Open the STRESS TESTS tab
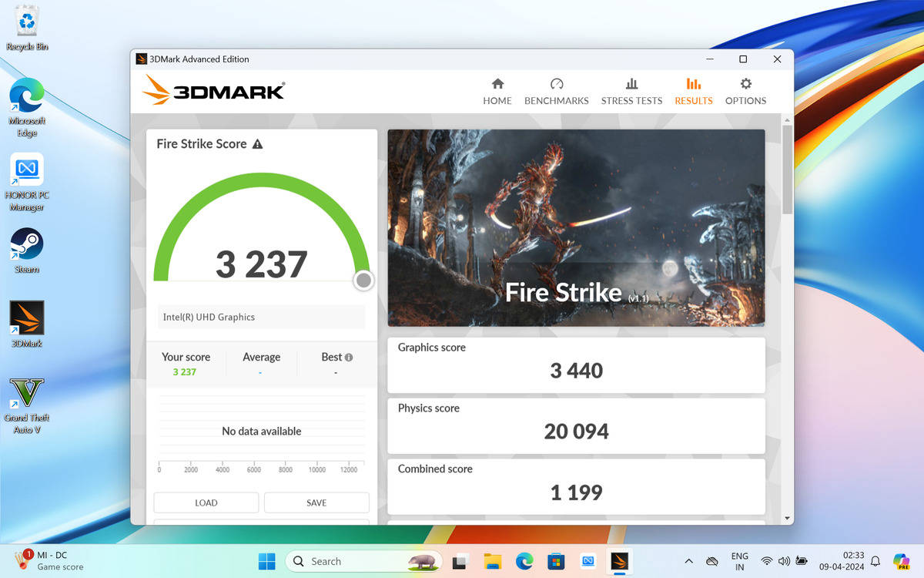This screenshot has width=924, height=578. (631, 91)
